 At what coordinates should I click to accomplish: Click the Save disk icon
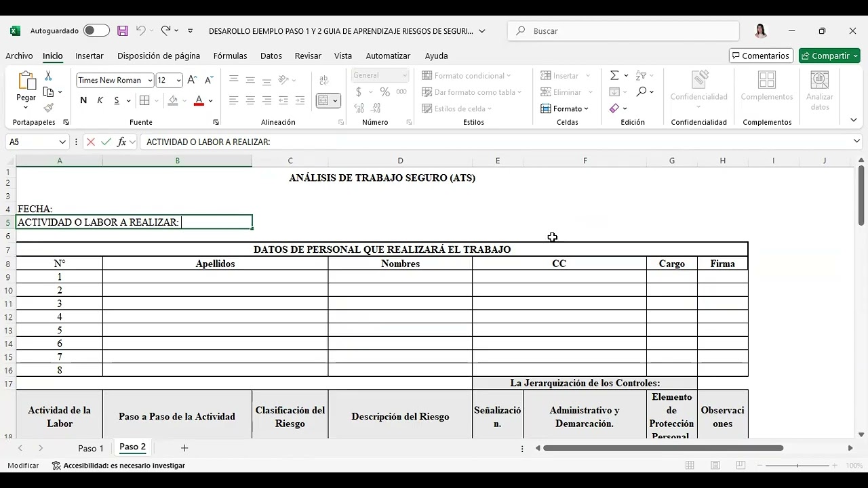pyautogui.click(x=123, y=30)
